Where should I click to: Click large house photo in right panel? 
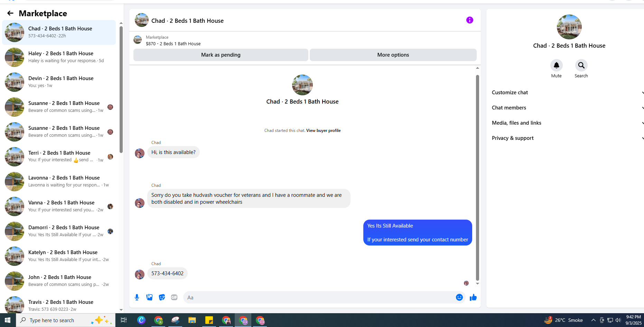(569, 27)
